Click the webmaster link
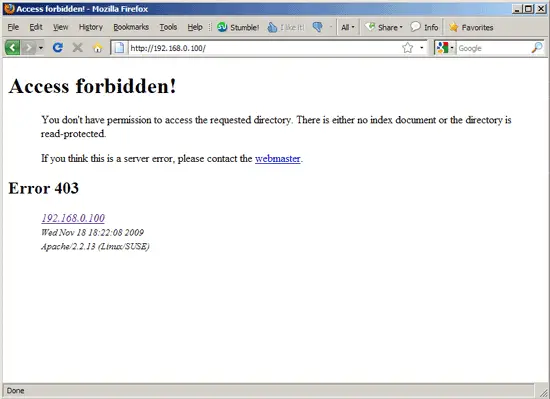The height and width of the screenshot is (399, 550). [277, 158]
